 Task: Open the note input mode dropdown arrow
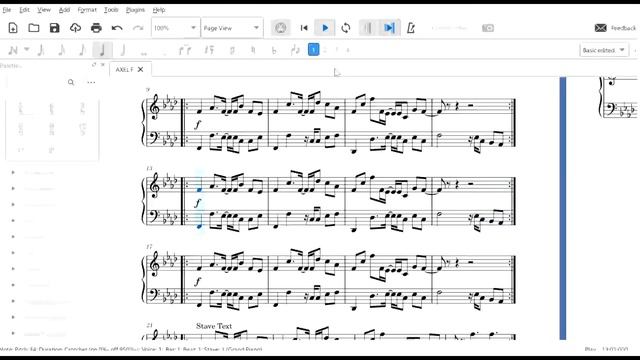[27, 49]
